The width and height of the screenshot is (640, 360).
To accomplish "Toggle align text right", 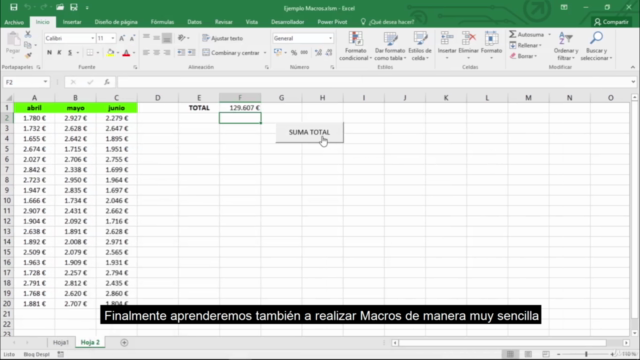I will coord(167,53).
